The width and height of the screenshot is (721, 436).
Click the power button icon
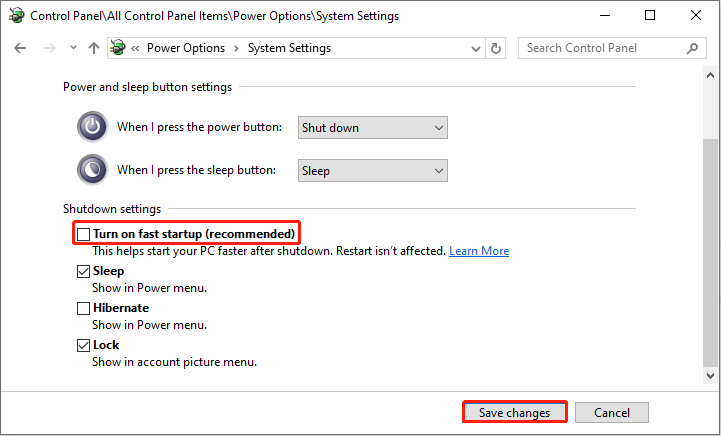[92, 127]
